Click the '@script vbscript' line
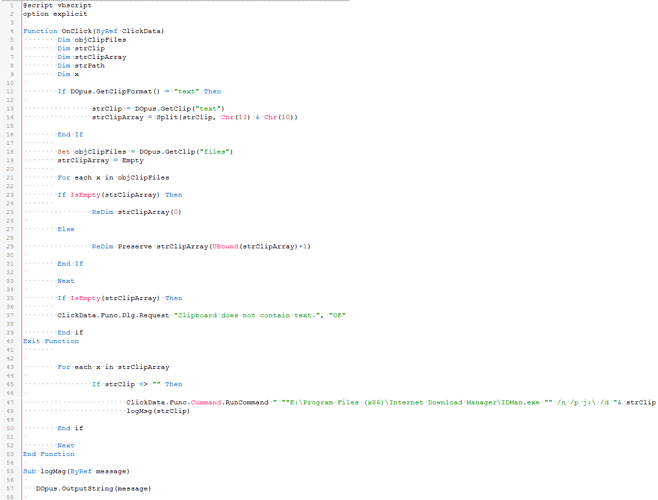Viewport: 658px width, 500px height. tap(57, 5)
